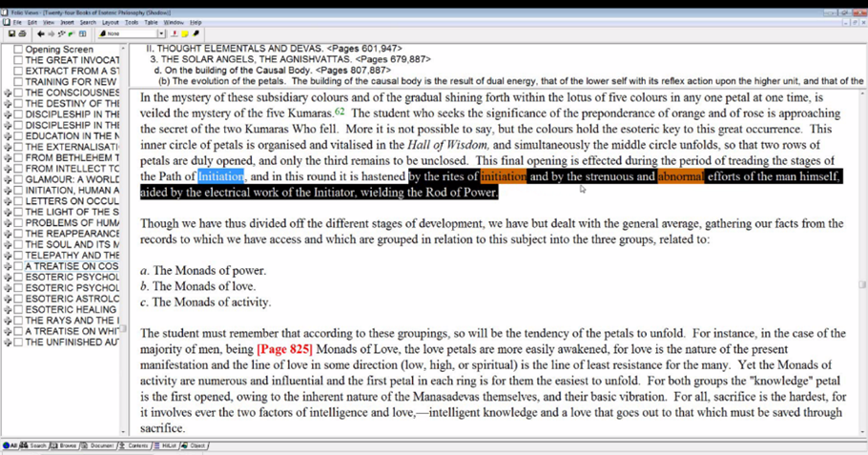Screen dimensions: 868x455
Task: Open the Search menu
Action: (x=88, y=23)
